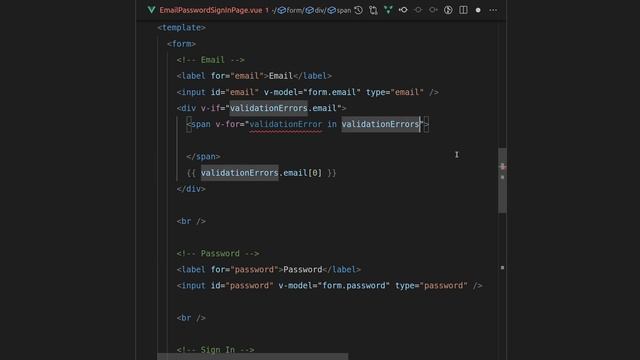Click the opening form tag

(x=181, y=44)
